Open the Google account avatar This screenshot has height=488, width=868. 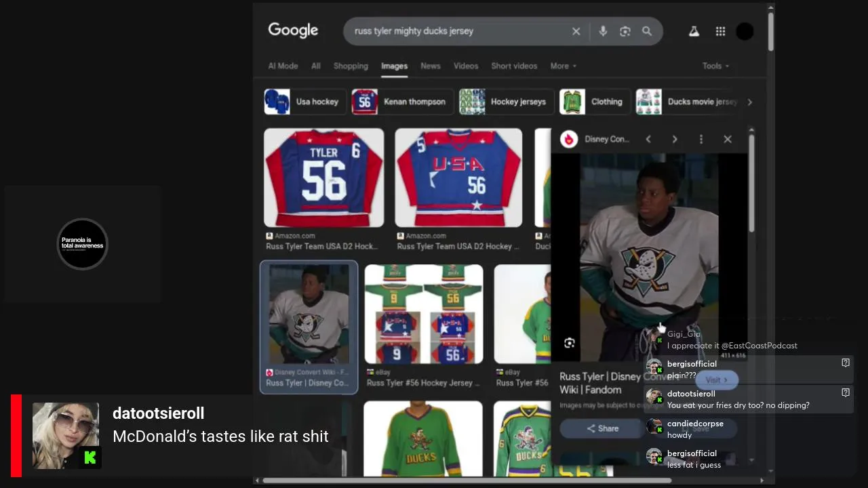pos(745,31)
